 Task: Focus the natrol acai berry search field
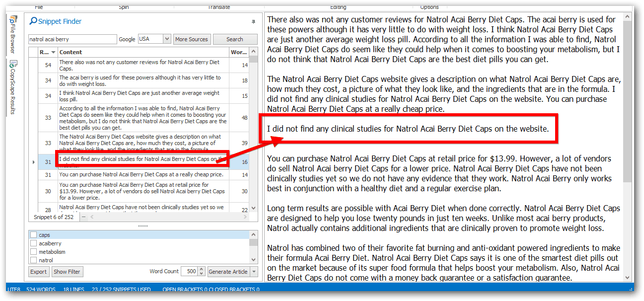(72, 39)
